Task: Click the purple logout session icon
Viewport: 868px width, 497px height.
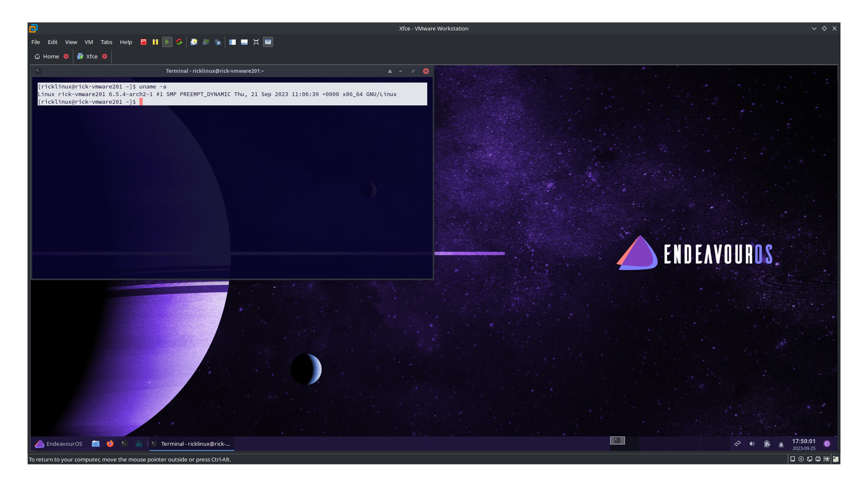Action: pos(827,444)
